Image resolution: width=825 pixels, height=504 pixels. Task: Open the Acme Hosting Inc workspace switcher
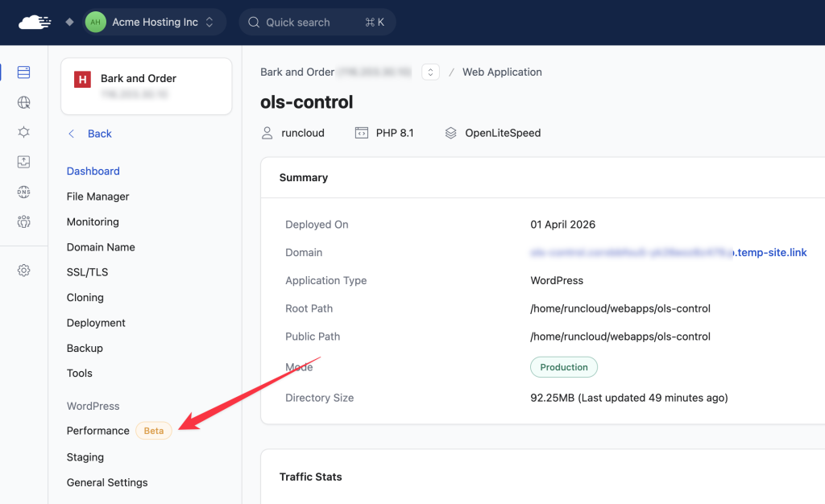[154, 22]
